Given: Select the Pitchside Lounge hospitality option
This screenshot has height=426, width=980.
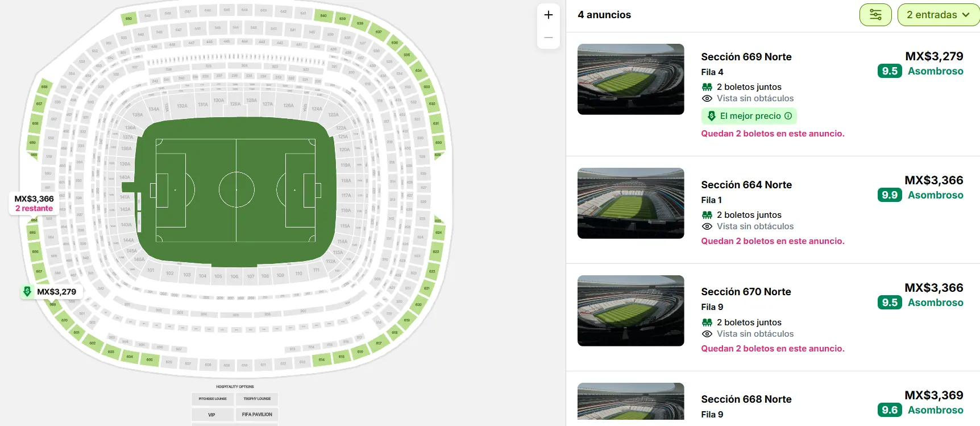Looking at the screenshot, I should (213, 399).
